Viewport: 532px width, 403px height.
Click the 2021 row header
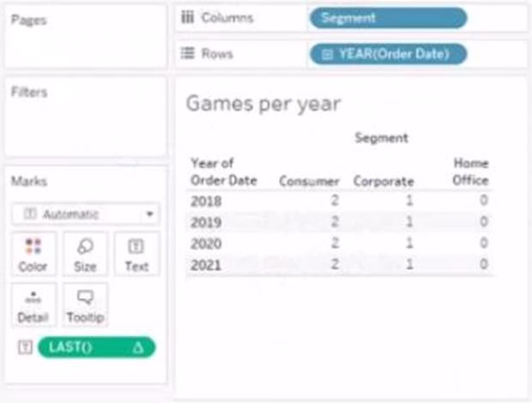coord(205,264)
